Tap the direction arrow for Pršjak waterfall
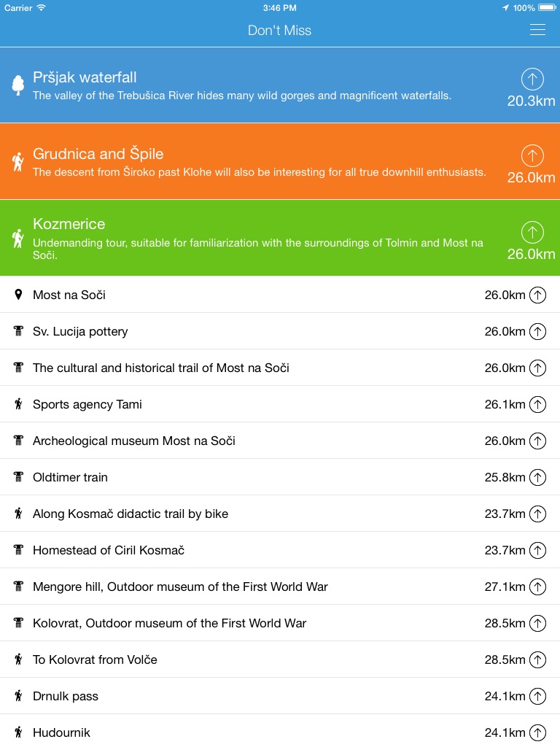 (x=532, y=79)
